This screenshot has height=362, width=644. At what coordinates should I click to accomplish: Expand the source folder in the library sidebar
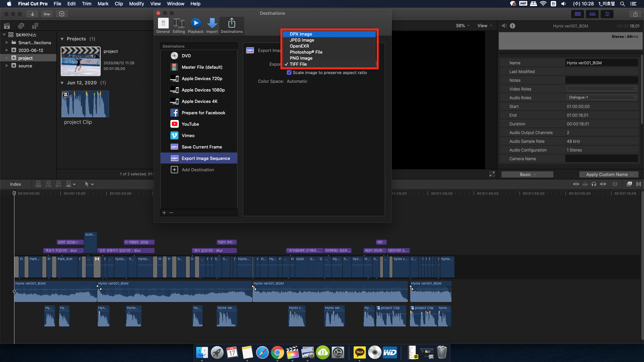[x=7, y=66]
